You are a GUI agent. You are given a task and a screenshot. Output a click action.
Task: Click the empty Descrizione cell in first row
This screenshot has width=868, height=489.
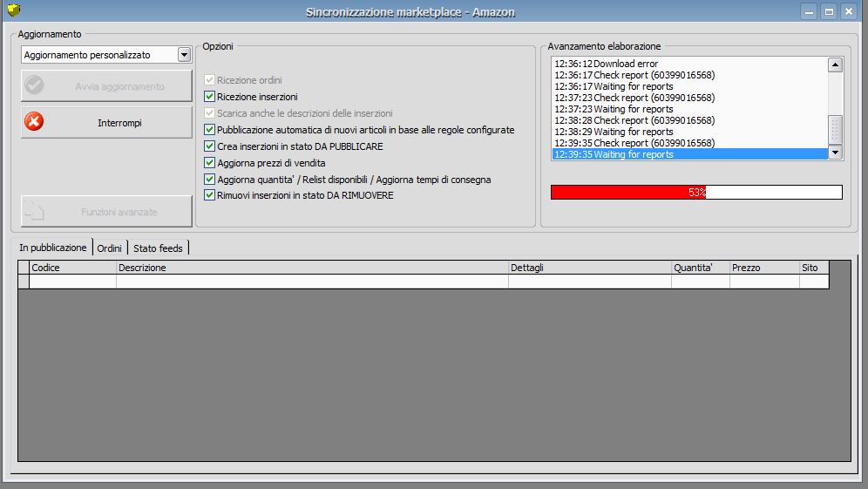click(312, 282)
